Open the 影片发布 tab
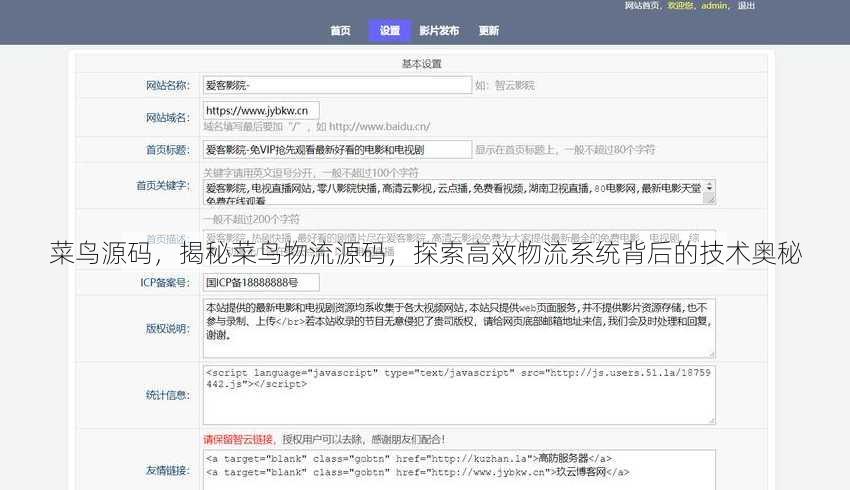The height and width of the screenshot is (490, 850). click(x=439, y=30)
